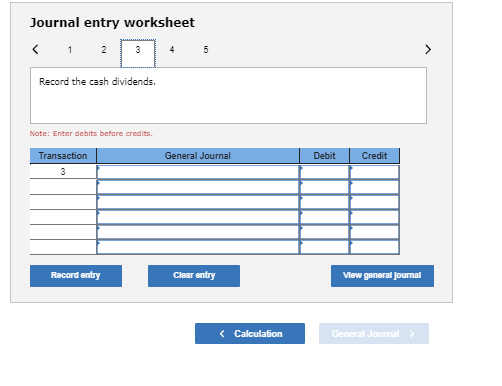Click the Debit field in the second row
Screen dimensions: 502x386
coord(324,187)
